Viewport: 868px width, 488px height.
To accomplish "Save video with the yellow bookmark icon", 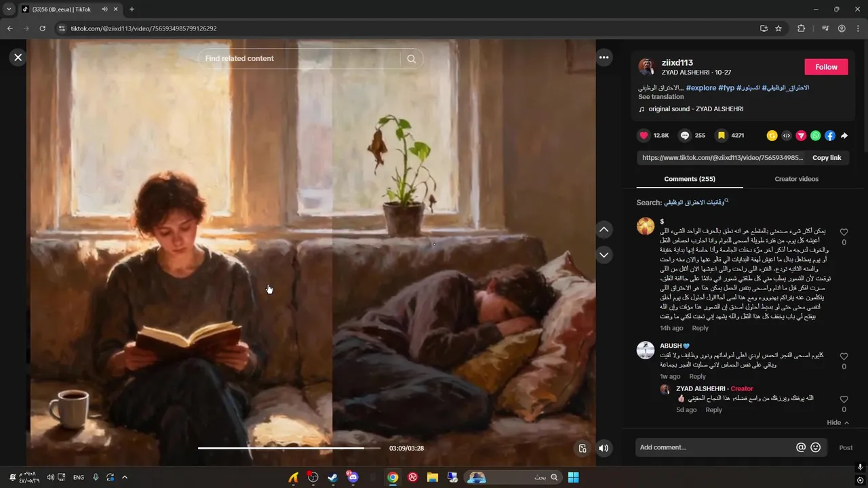I will point(722,136).
